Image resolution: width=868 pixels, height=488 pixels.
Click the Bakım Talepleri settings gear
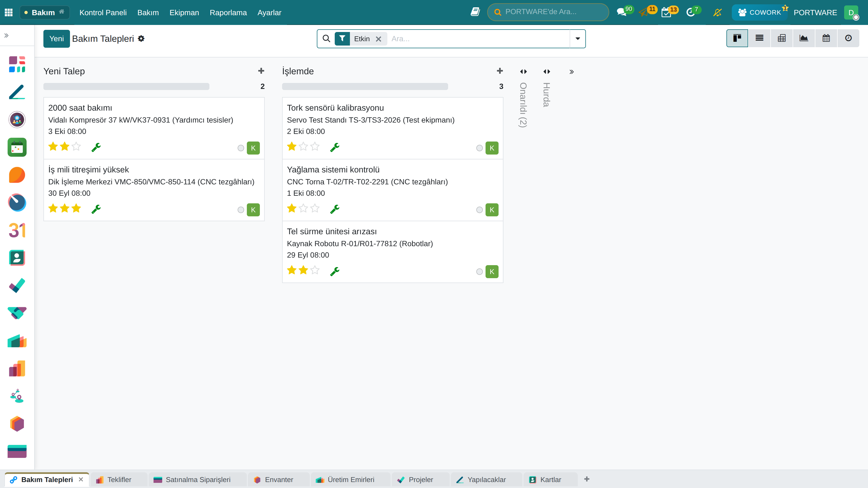[141, 39]
